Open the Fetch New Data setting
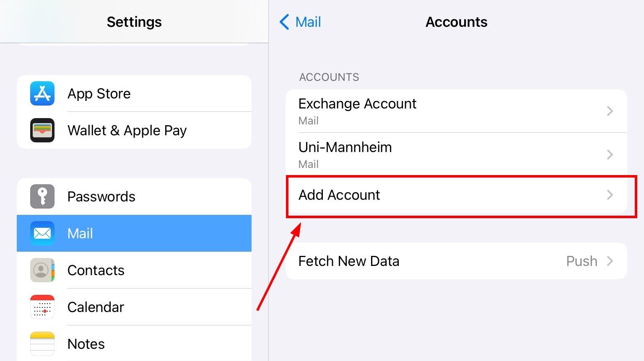Viewport: 644px width, 361px height. 456,261
